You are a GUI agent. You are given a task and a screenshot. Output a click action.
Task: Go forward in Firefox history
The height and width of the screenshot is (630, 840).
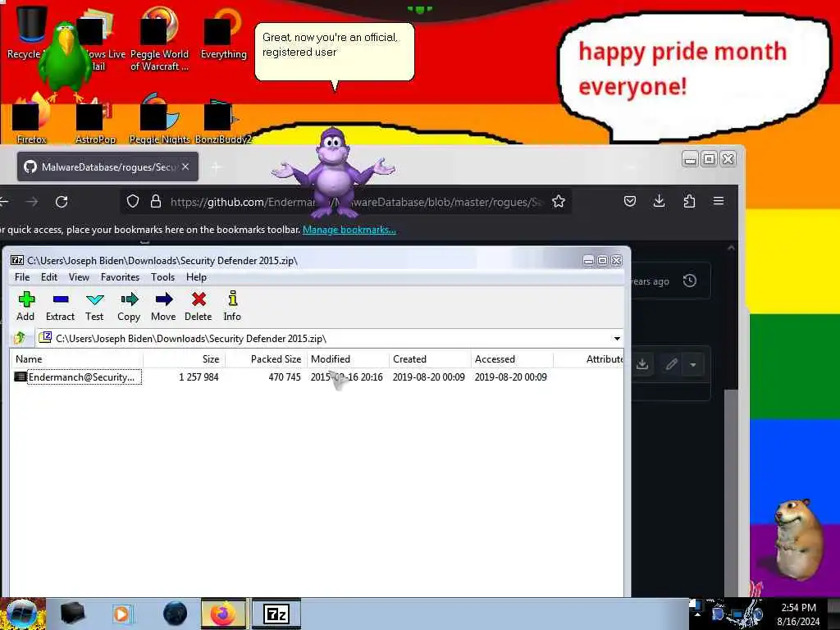32,202
